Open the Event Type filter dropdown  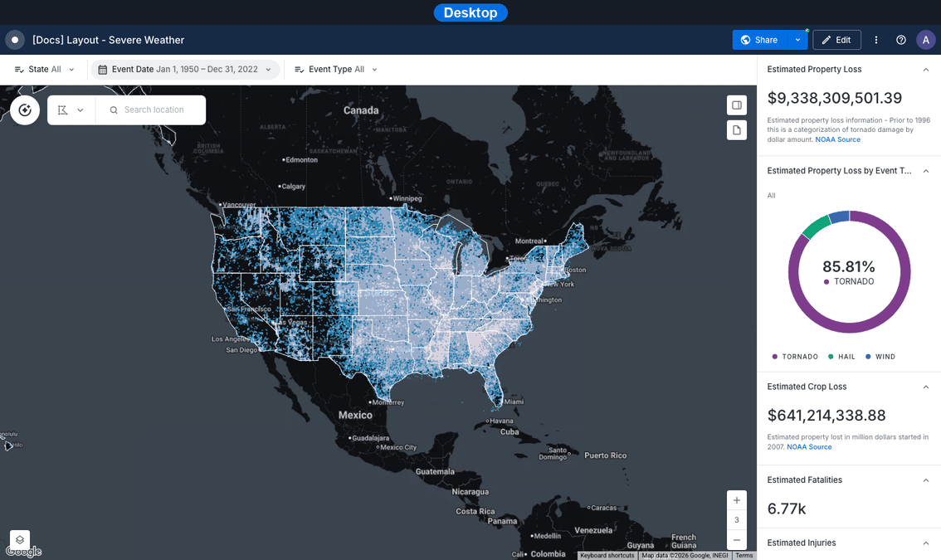336,69
